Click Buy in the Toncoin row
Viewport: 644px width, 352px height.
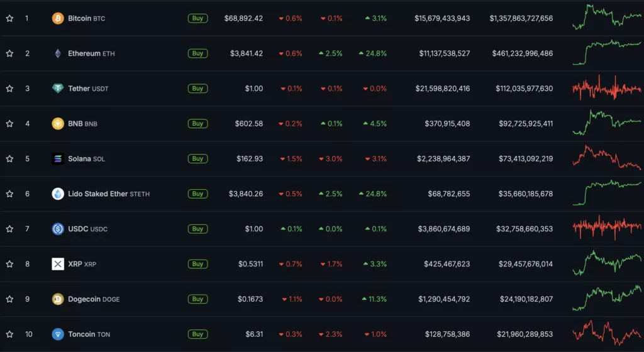[197, 334]
